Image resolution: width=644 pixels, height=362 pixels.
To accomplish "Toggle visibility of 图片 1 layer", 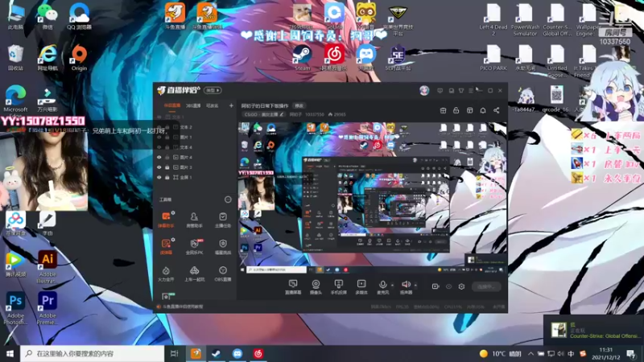I will [x=159, y=137].
